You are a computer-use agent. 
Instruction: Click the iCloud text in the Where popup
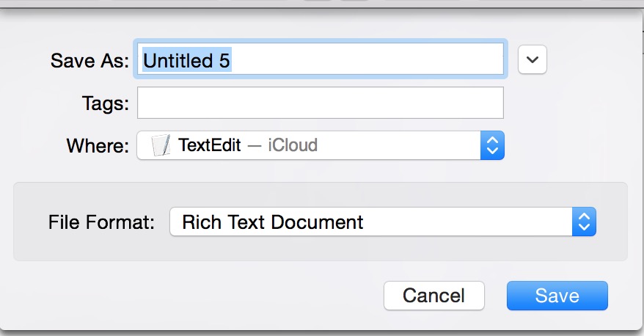click(x=293, y=145)
